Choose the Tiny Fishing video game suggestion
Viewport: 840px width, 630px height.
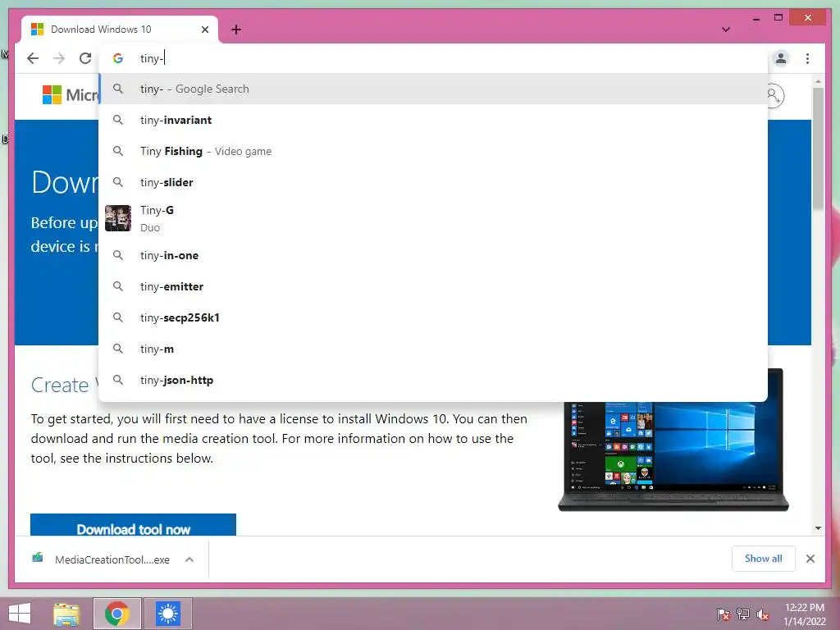(x=433, y=151)
